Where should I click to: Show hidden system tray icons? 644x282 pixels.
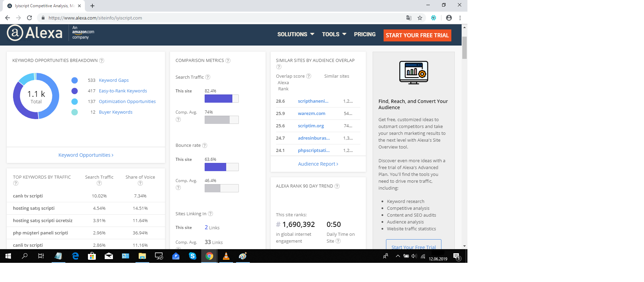click(x=398, y=256)
